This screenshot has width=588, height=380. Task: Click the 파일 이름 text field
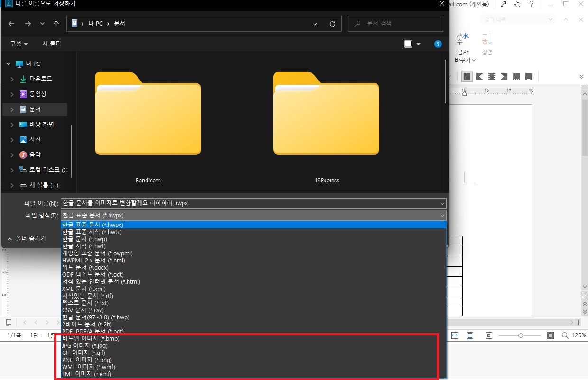254,203
